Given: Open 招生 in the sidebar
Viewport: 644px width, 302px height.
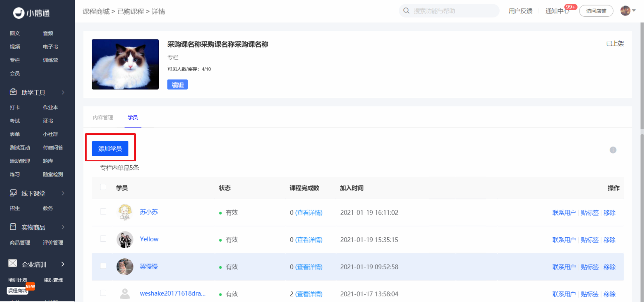Looking at the screenshot, I should (x=15, y=208).
